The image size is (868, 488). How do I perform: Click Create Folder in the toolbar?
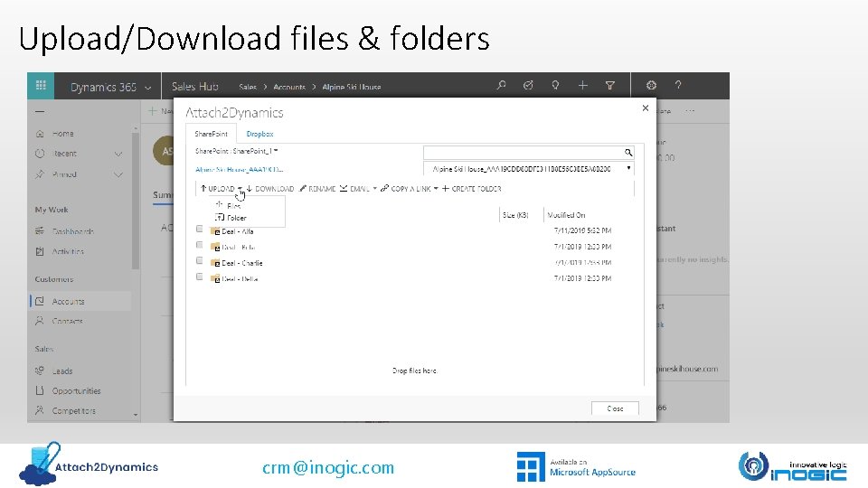point(472,189)
